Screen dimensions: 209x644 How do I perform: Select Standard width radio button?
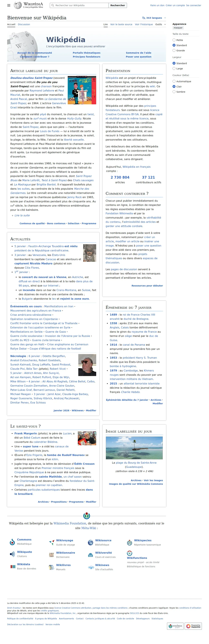click(x=174, y=63)
